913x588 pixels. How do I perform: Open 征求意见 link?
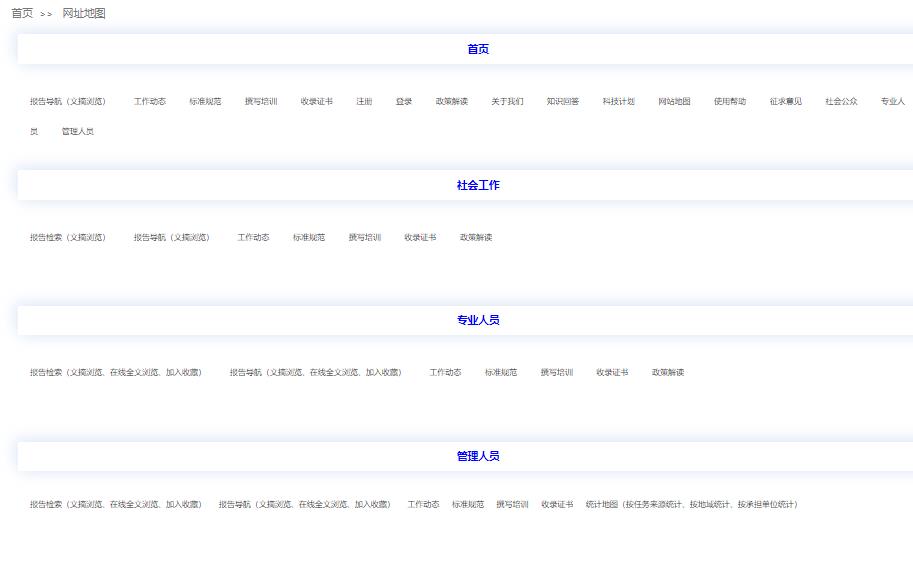786,102
